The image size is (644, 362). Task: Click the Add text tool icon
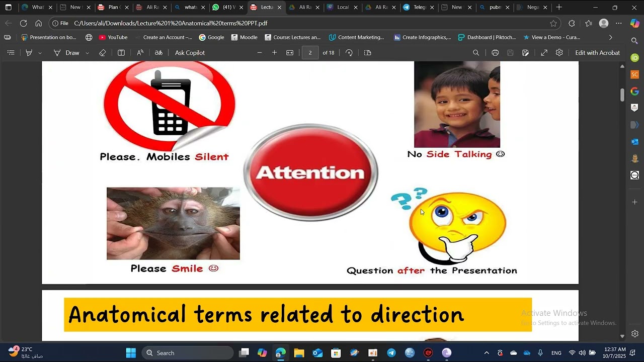pos(121,53)
